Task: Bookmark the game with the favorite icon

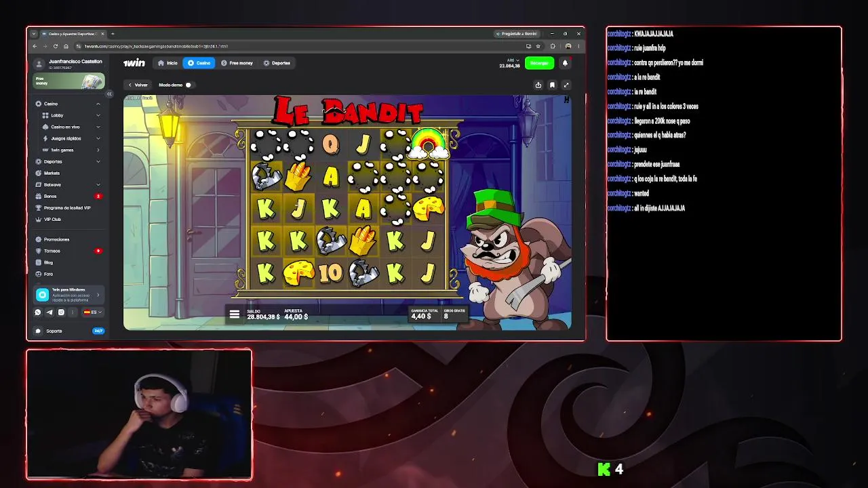Action: 552,85
